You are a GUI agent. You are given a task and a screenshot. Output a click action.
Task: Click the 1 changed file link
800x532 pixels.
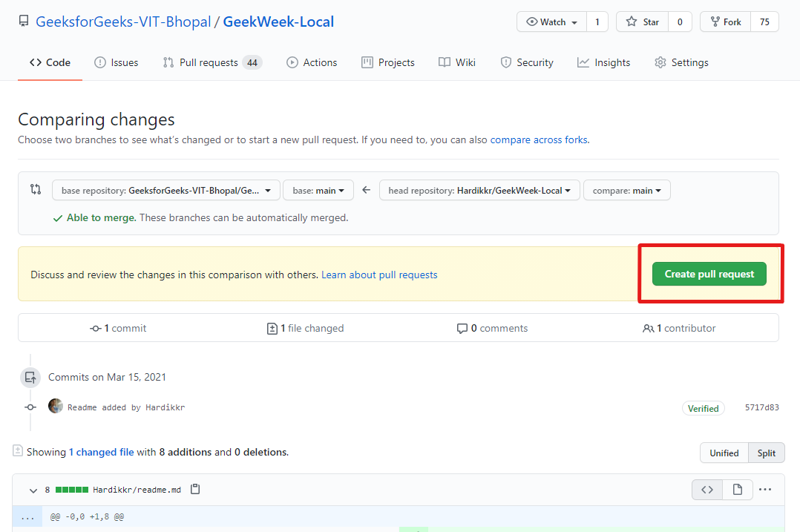click(102, 452)
